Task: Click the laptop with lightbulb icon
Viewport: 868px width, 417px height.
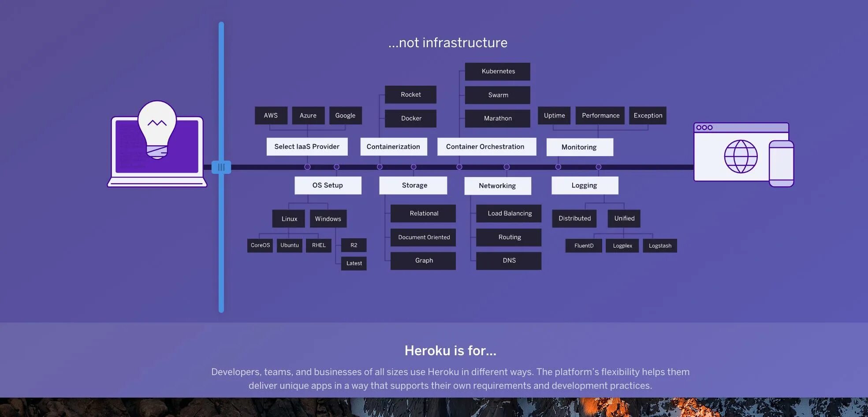Action: click(157, 144)
